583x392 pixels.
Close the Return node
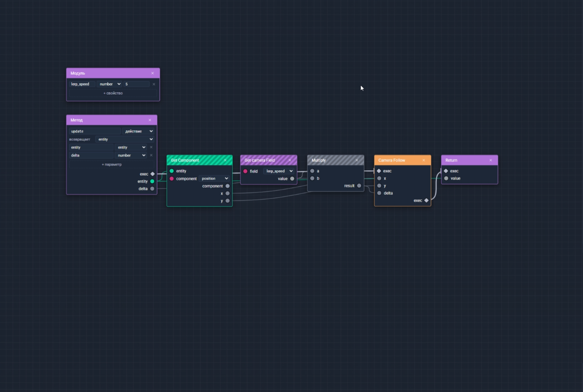[491, 160]
